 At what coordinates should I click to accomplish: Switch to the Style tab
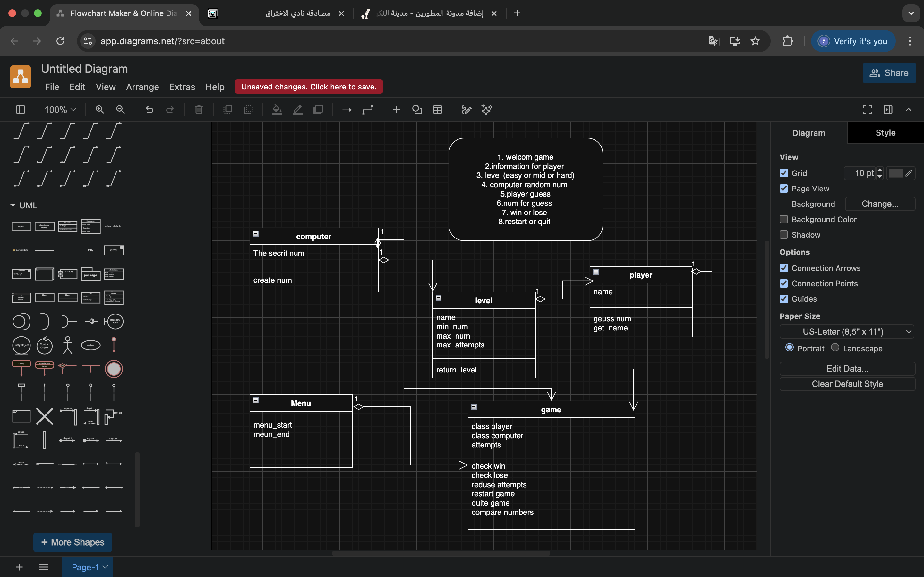click(x=885, y=133)
